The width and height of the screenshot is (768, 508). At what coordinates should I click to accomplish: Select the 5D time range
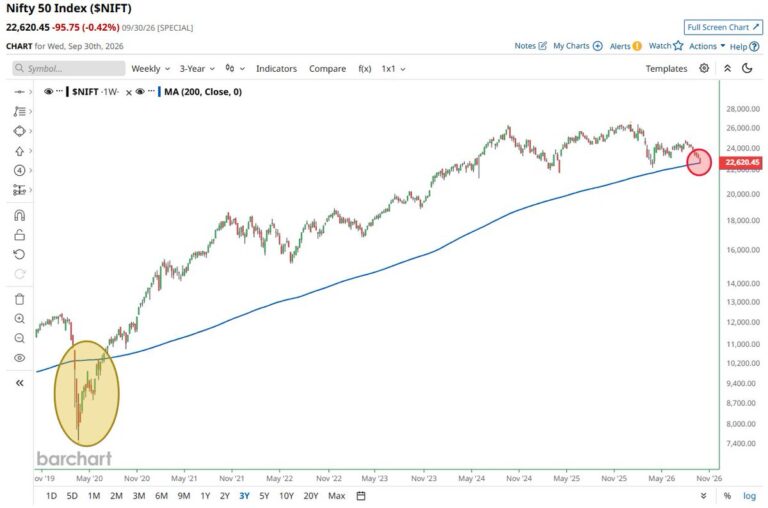[72, 496]
